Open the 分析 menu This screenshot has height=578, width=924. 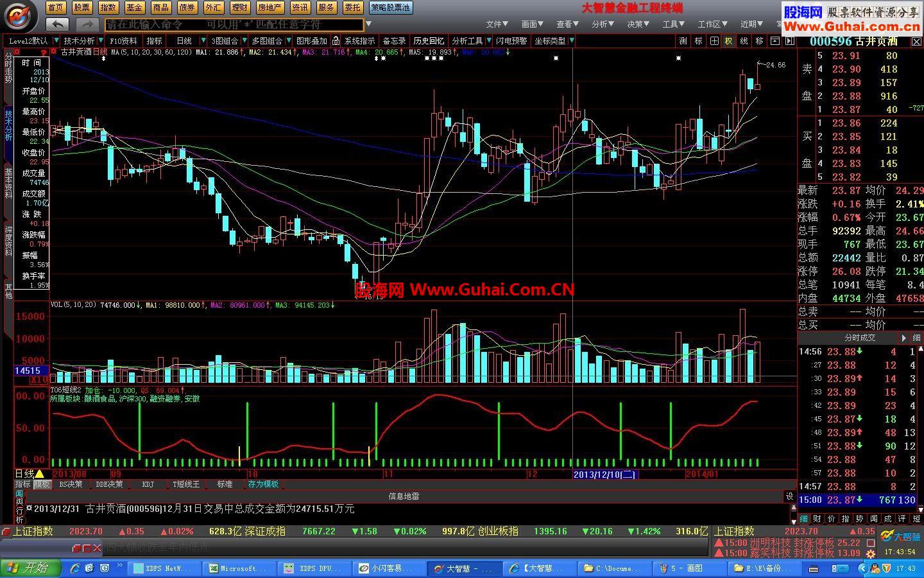603,24
